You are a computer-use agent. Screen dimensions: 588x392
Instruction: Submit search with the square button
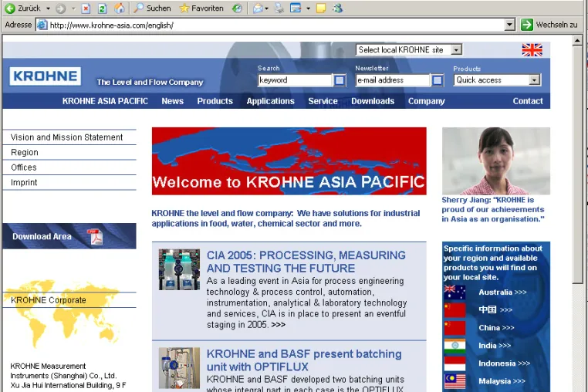click(340, 80)
